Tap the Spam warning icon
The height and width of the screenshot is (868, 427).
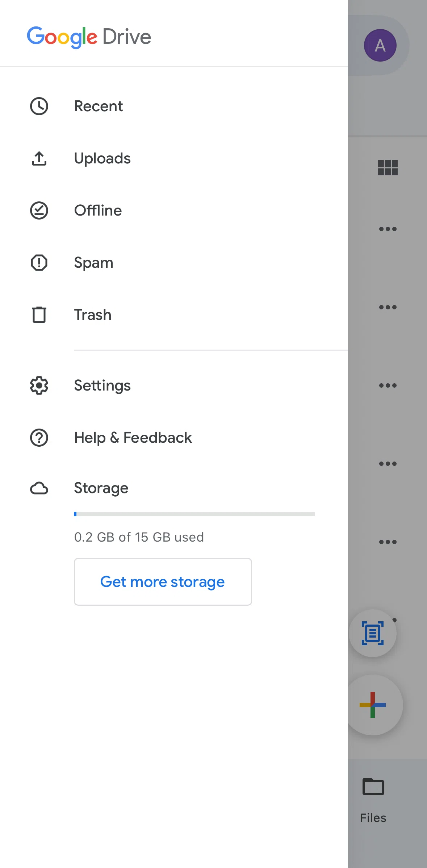(39, 263)
